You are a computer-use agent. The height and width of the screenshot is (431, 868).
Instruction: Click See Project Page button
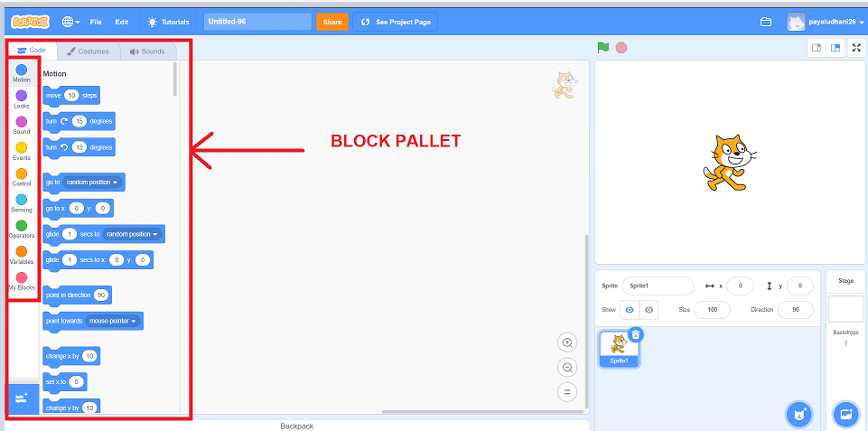(396, 22)
